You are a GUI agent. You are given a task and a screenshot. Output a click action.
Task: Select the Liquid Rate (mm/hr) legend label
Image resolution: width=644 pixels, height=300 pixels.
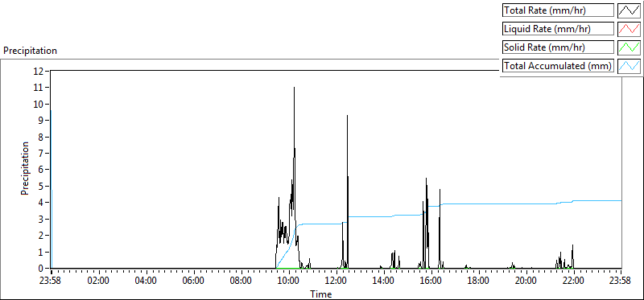point(558,29)
